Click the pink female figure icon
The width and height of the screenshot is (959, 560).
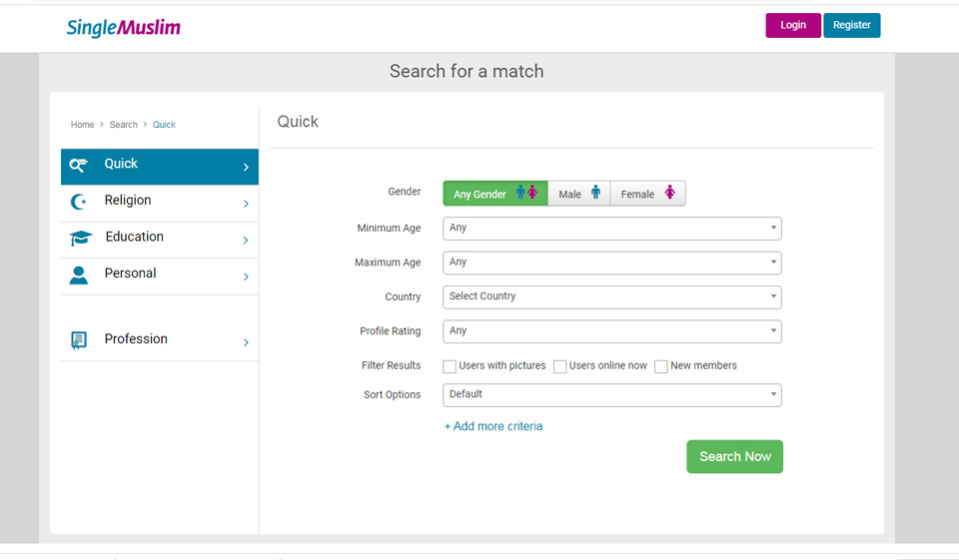coord(669,193)
